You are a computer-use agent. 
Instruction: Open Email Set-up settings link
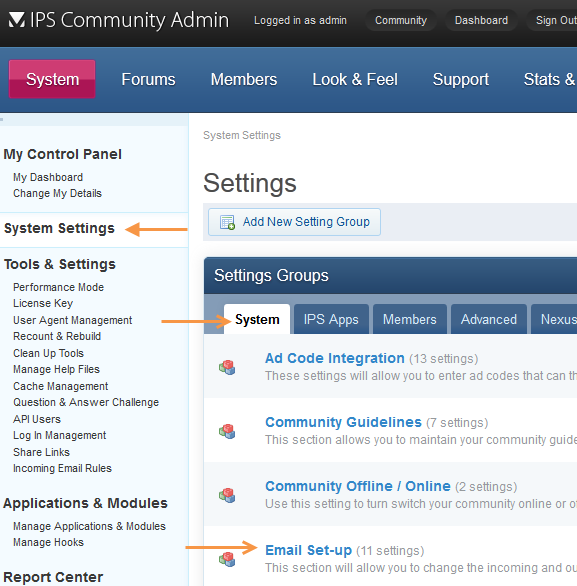(309, 550)
